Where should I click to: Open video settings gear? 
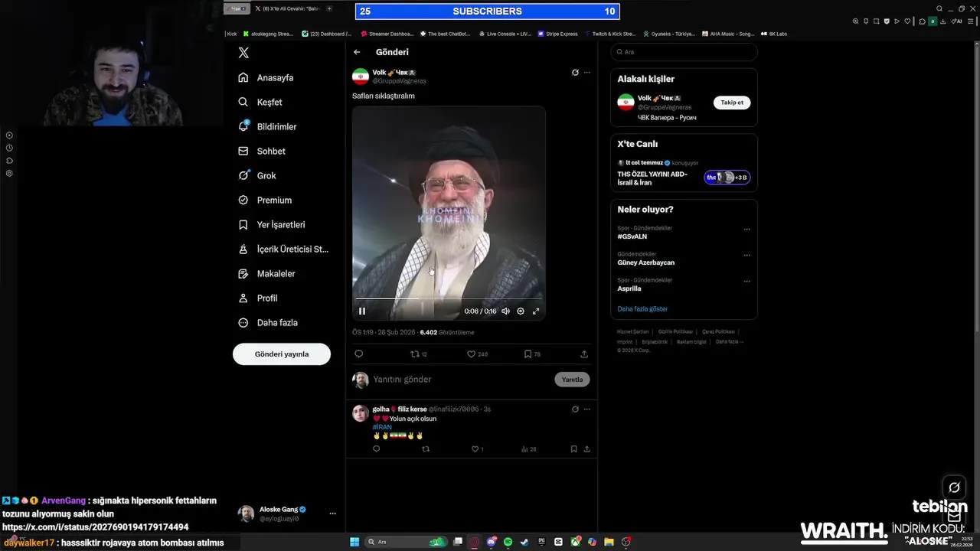[x=521, y=311]
